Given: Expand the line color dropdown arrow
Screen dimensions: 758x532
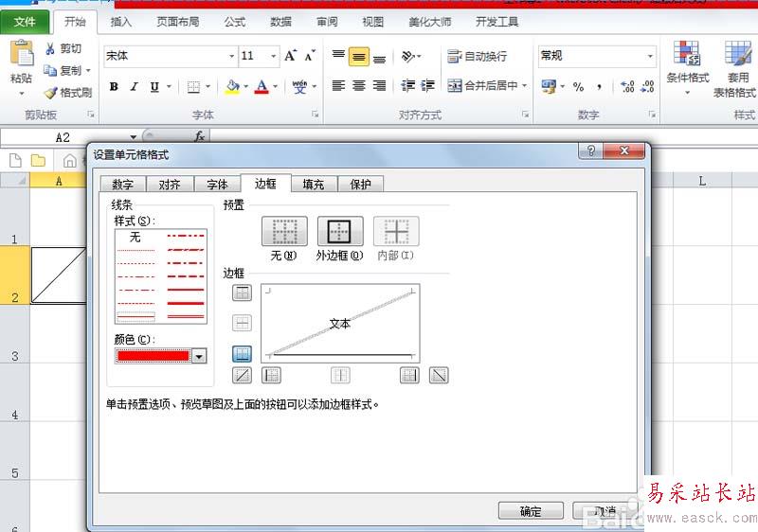Looking at the screenshot, I should pos(199,356).
